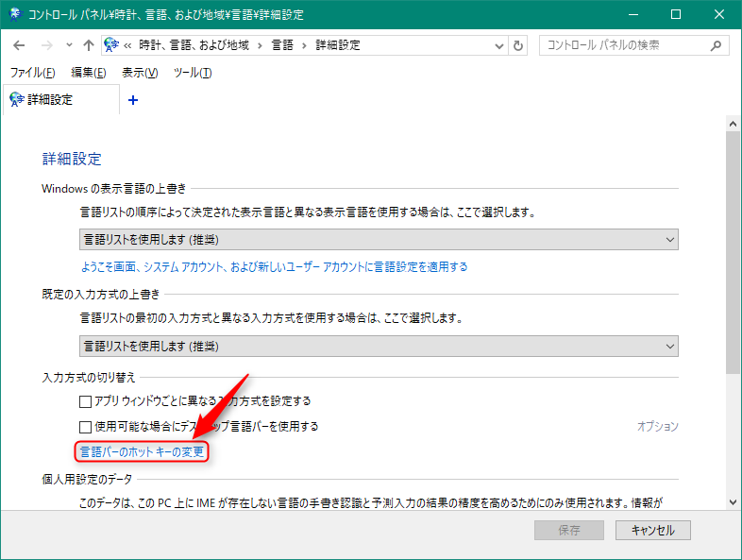Viewport: 742px width, 560px height.
Task: Open the ツール(T) menu
Action: [193, 73]
